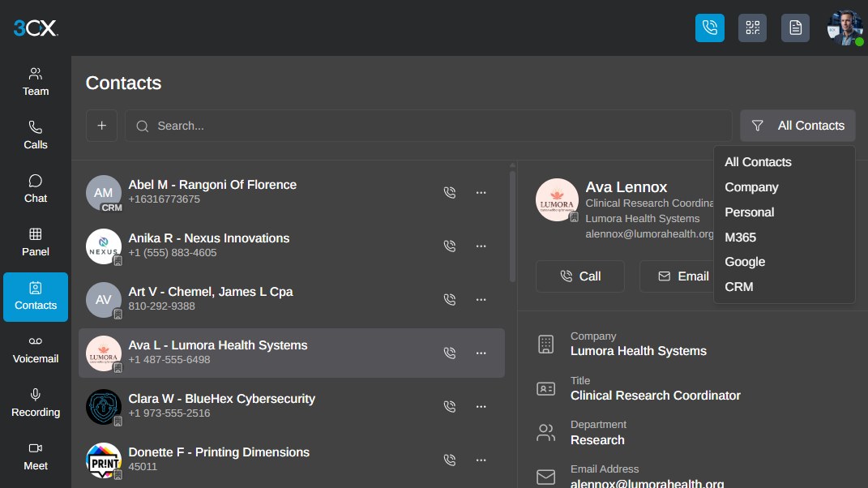The image size is (868, 488).
Task: Open Chat in the sidebar
Action: 36,190
